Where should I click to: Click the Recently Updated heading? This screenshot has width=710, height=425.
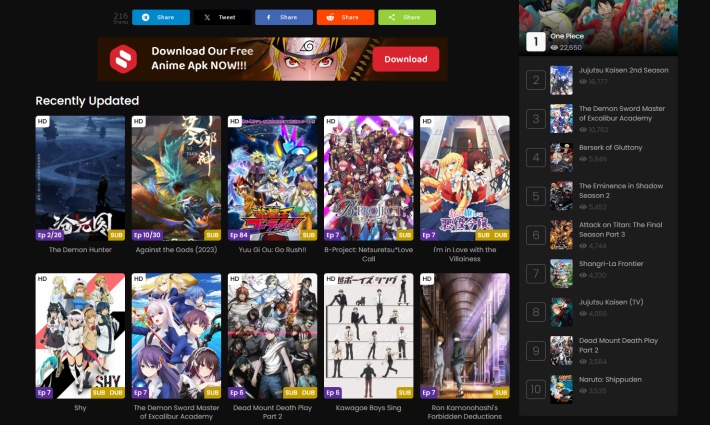87,101
